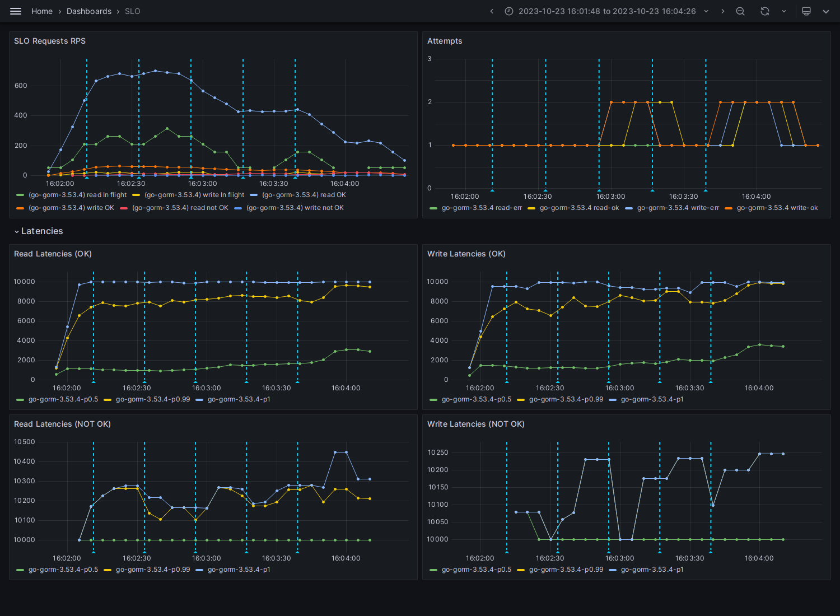Toggle read-ok series in Attempts legend
Viewport: 840px width, 616px height.
[x=580, y=208]
